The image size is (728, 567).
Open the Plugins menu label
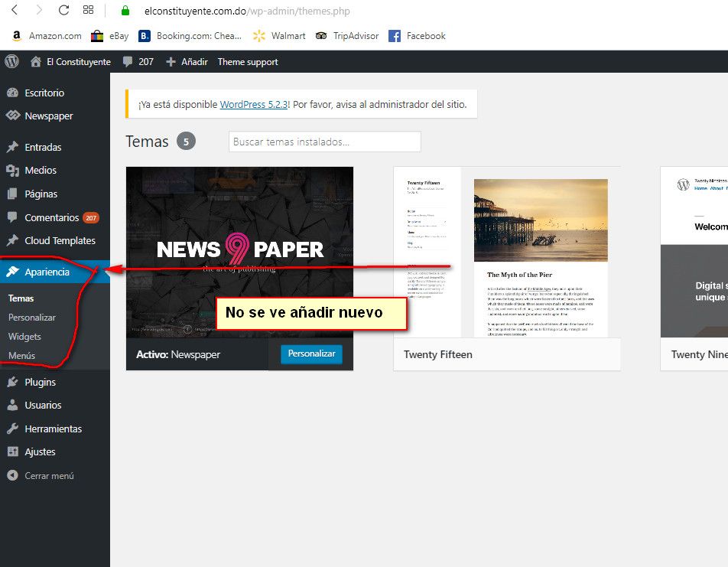pos(41,382)
